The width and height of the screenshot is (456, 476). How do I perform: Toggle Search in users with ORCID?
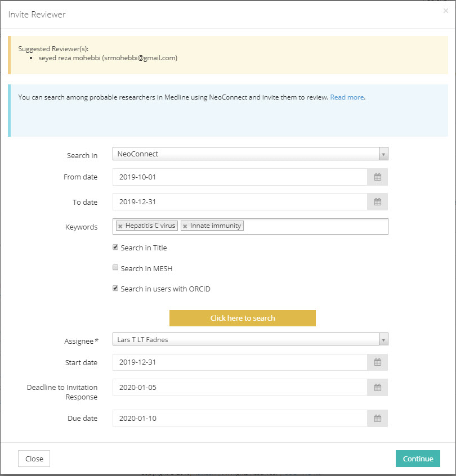point(115,288)
